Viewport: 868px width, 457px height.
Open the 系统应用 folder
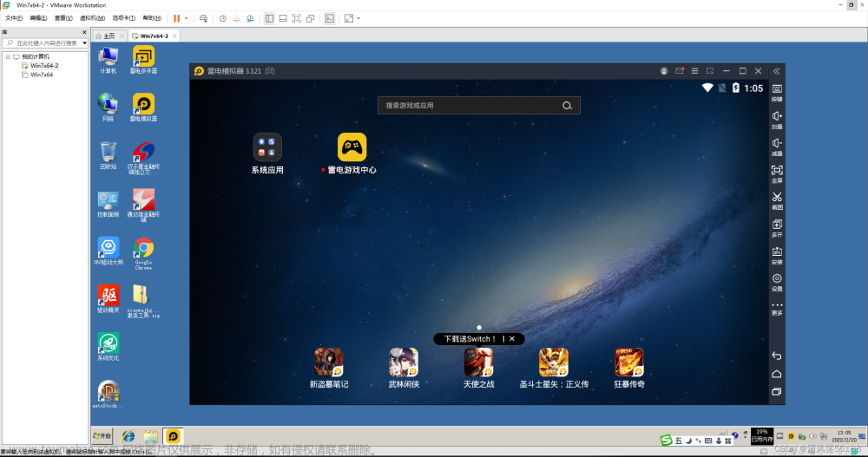(x=267, y=153)
